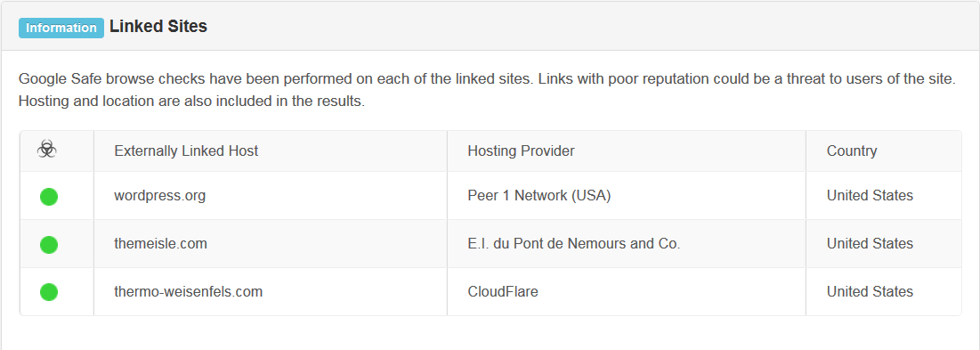The image size is (980, 350).
Task: Click United States in thermo-weisenfels.com row
Action: pyautogui.click(x=870, y=291)
